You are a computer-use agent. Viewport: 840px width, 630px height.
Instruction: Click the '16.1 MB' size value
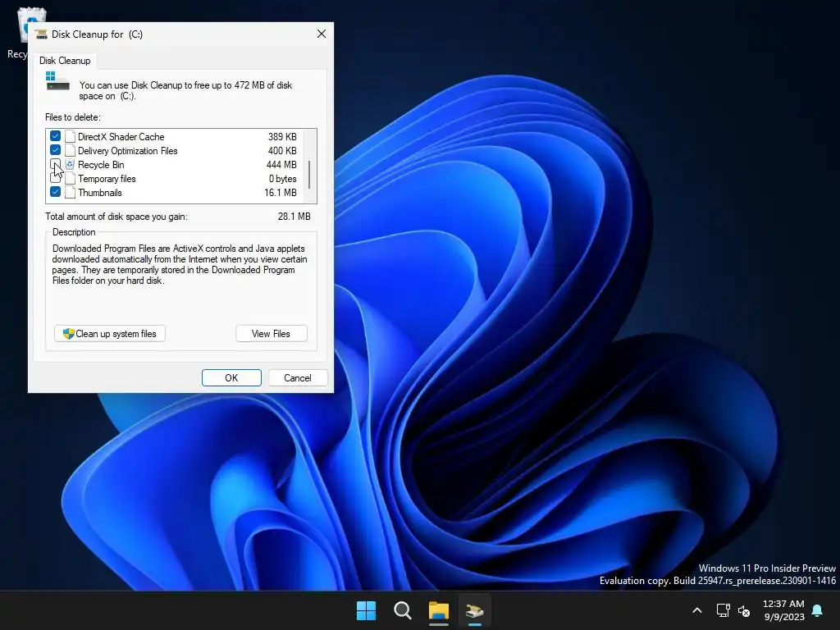click(x=281, y=192)
